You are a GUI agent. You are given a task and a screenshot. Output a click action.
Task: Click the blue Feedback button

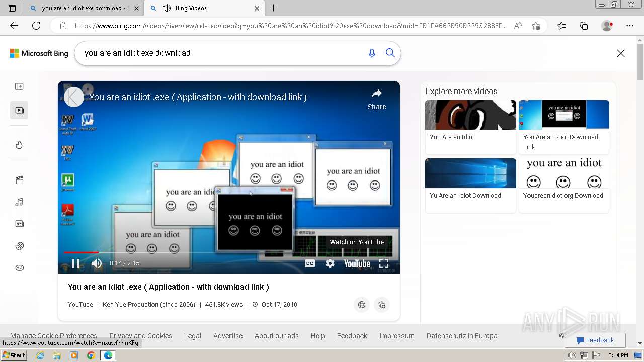pos(595,340)
